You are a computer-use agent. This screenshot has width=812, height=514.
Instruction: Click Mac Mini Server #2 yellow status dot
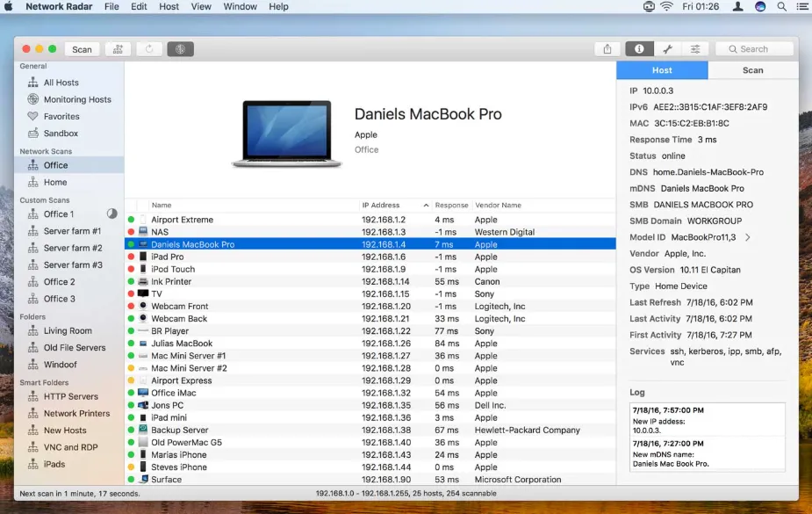[x=131, y=368]
